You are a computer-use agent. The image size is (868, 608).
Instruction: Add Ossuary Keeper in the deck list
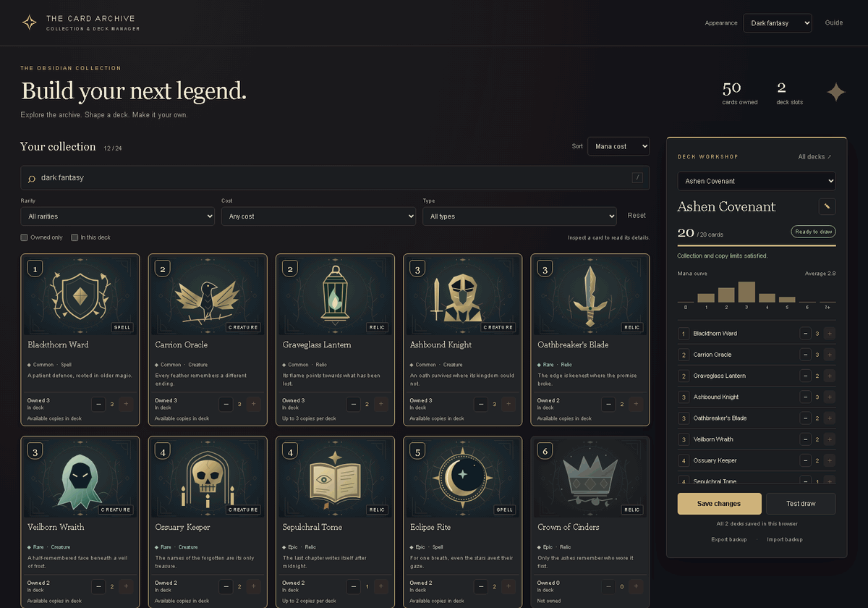tap(830, 460)
